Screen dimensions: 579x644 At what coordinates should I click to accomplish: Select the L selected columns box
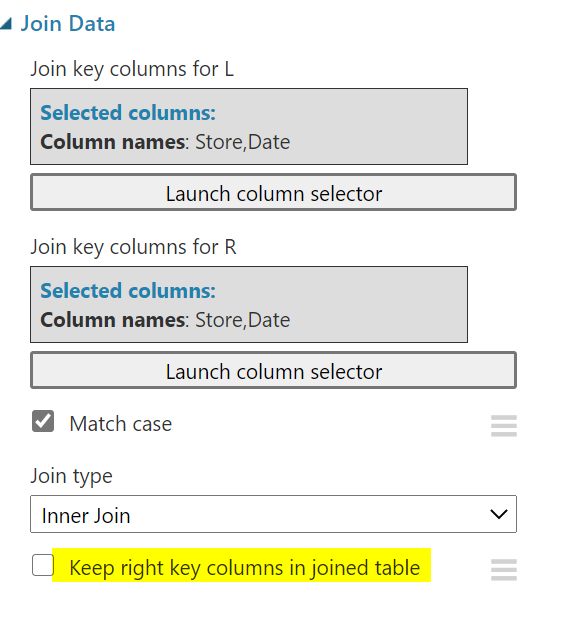click(249, 126)
